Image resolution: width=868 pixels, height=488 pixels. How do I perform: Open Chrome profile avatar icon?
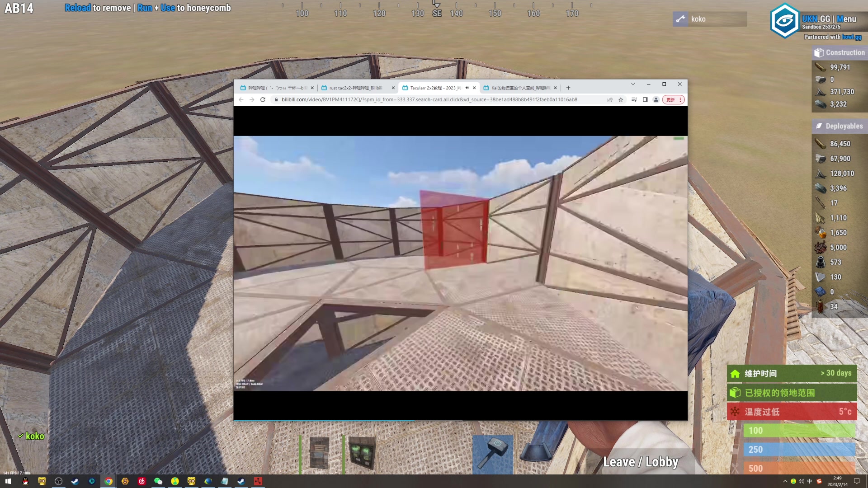pos(656,100)
